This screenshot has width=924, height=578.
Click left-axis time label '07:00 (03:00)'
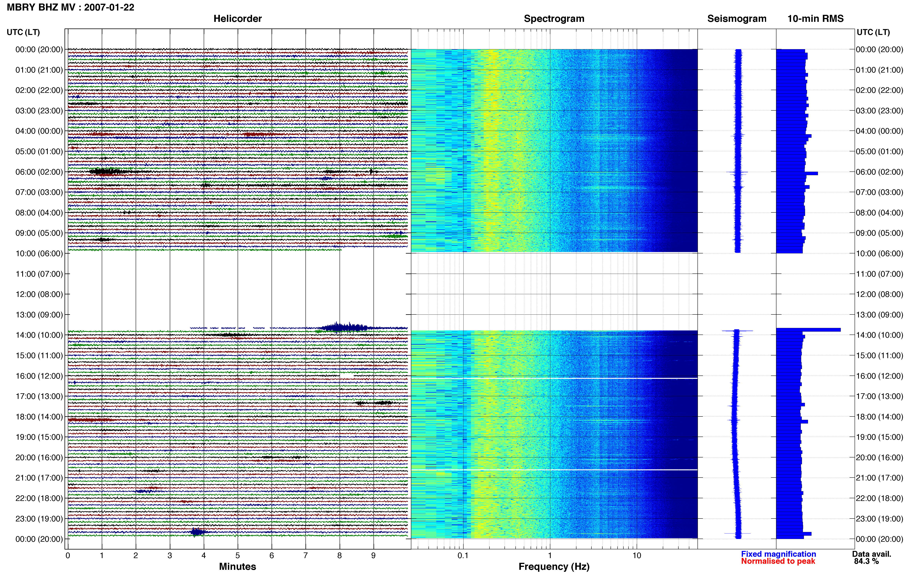click(39, 192)
